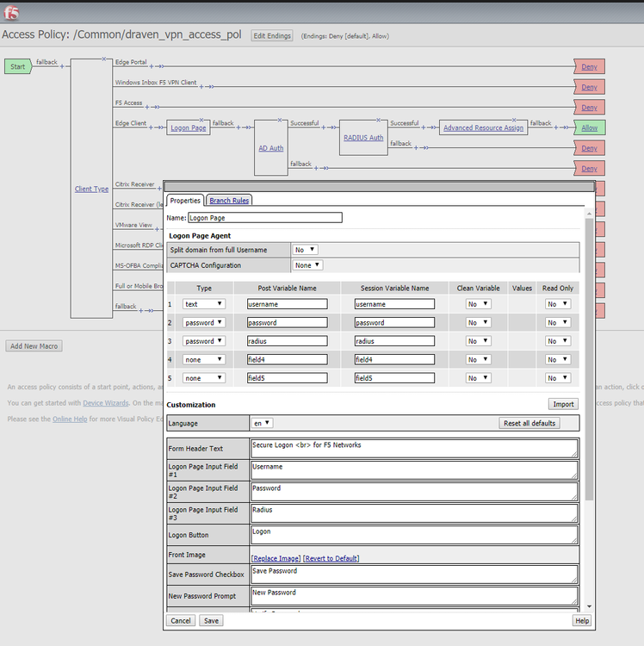The width and height of the screenshot is (644, 646).
Task: Add an item after the Start fallback plus
Action: [x=64, y=67]
